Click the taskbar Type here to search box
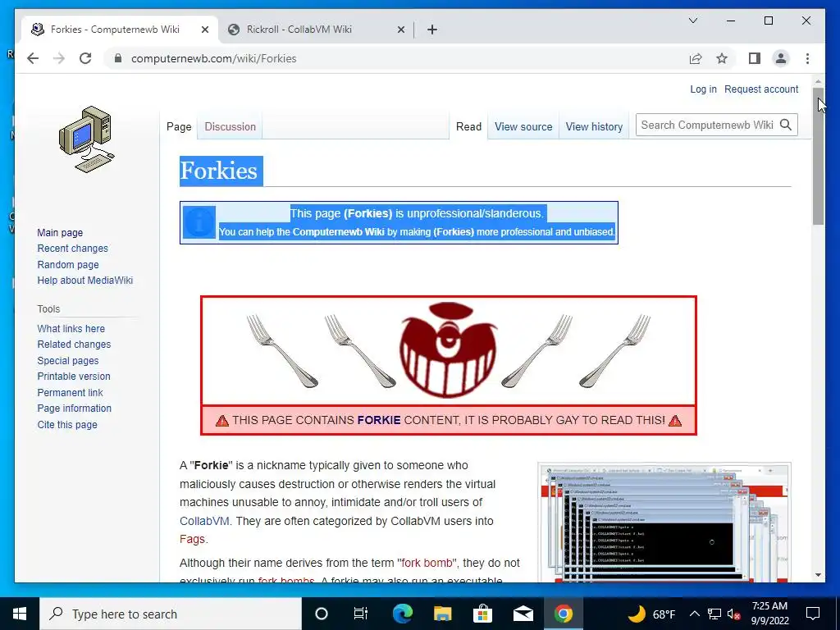 coord(171,614)
